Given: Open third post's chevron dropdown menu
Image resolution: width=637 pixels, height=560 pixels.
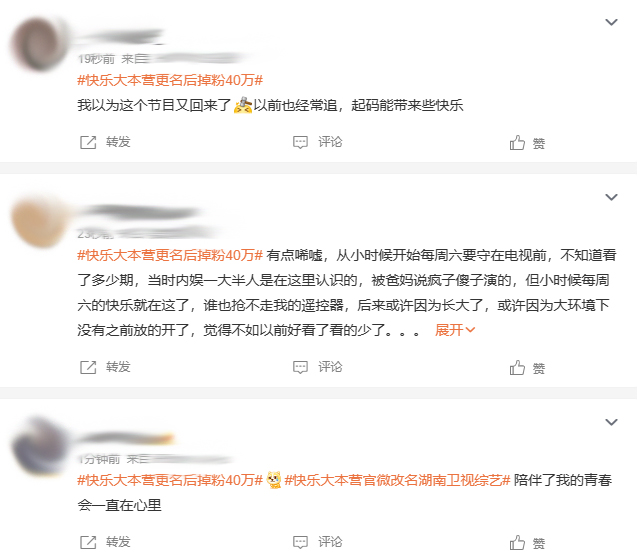Looking at the screenshot, I should (x=611, y=422).
